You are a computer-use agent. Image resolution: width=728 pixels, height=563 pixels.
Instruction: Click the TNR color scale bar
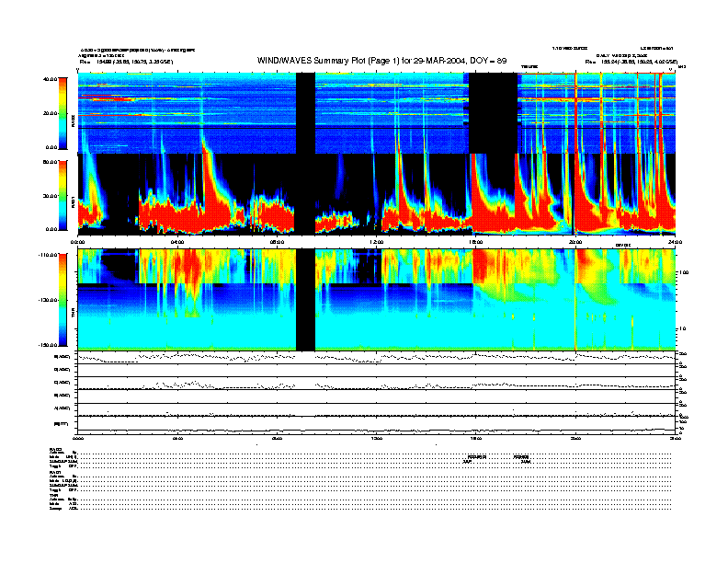60,299
